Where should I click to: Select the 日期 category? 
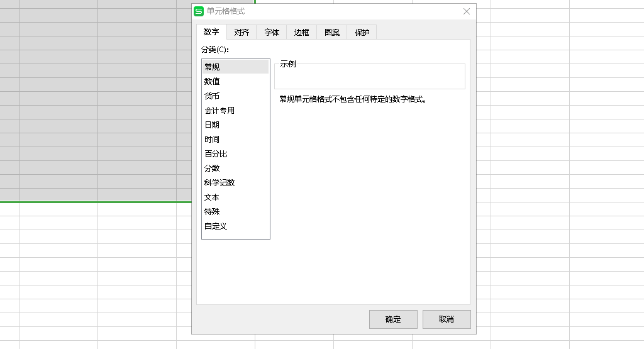[x=213, y=125]
